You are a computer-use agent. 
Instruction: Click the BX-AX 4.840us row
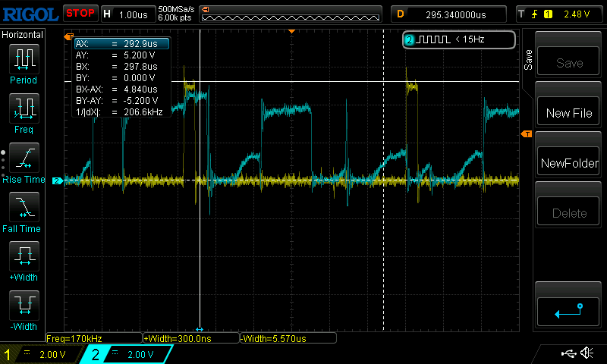121,89
